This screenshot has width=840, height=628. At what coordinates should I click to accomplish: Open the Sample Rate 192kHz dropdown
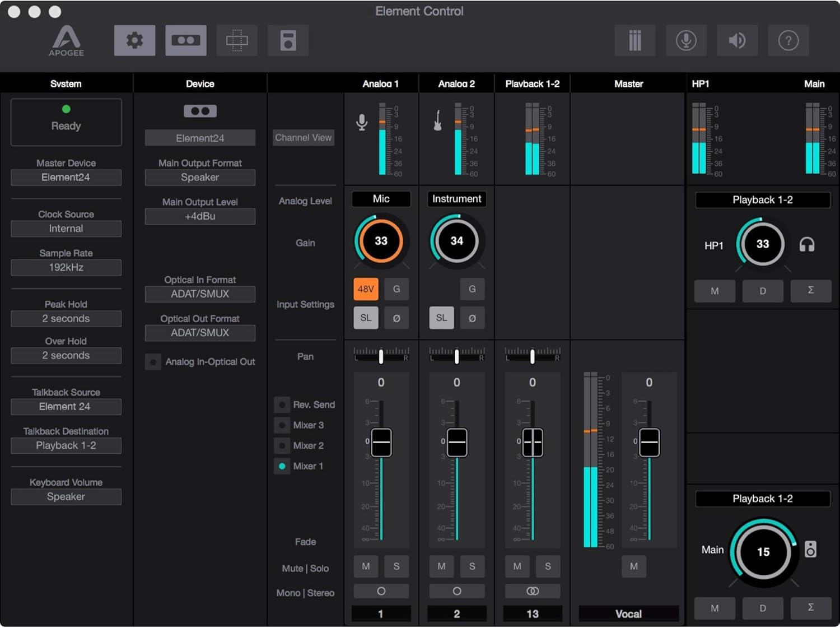point(66,268)
